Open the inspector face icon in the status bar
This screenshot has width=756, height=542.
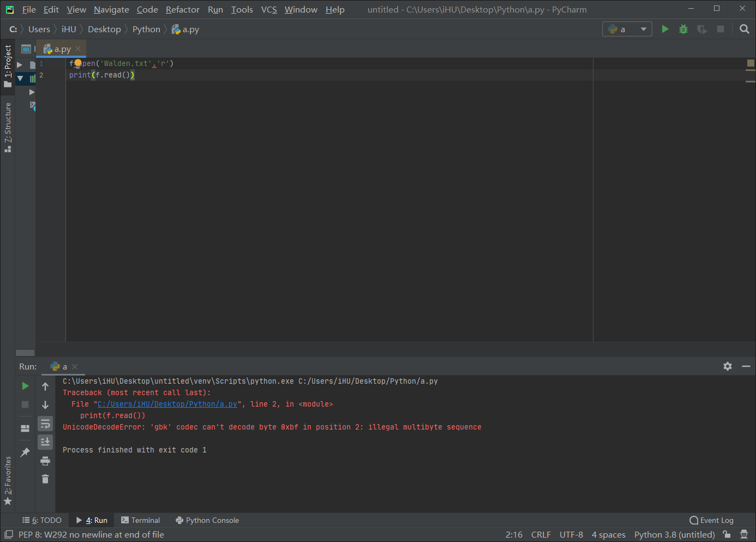[743, 534]
